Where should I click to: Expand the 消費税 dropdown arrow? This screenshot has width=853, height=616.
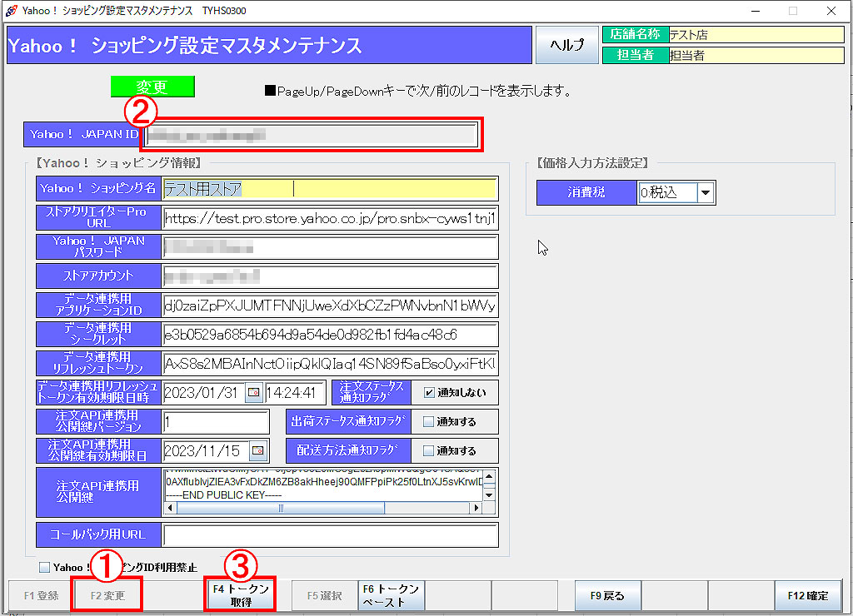(x=706, y=192)
